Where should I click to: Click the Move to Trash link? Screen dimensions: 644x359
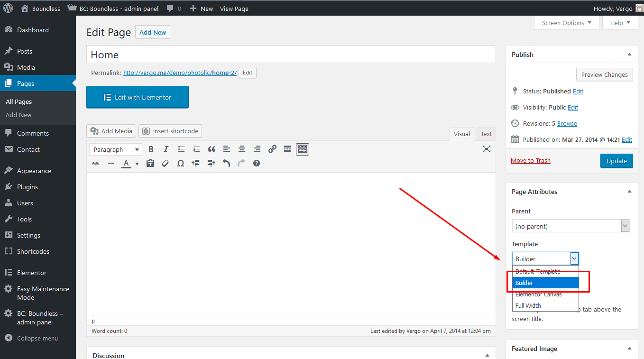pos(531,160)
